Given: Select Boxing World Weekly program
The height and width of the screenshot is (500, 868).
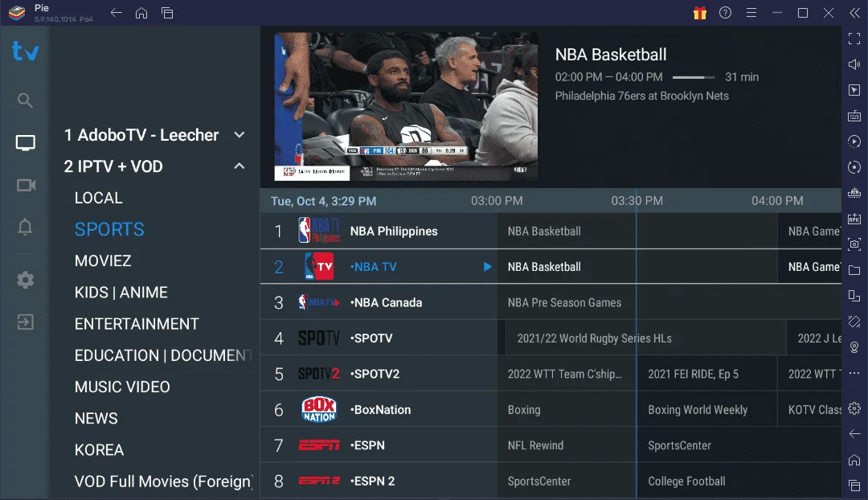Looking at the screenshot, I should coord(707,410).
